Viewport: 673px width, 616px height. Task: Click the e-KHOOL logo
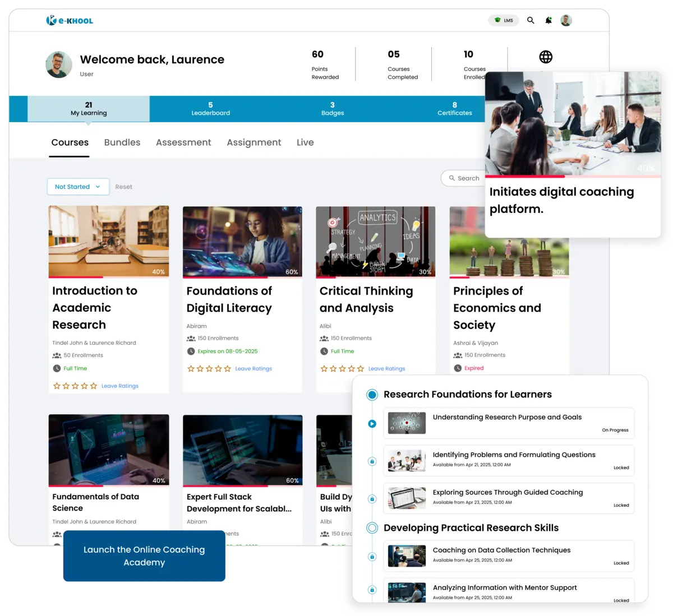pos(69,20)
